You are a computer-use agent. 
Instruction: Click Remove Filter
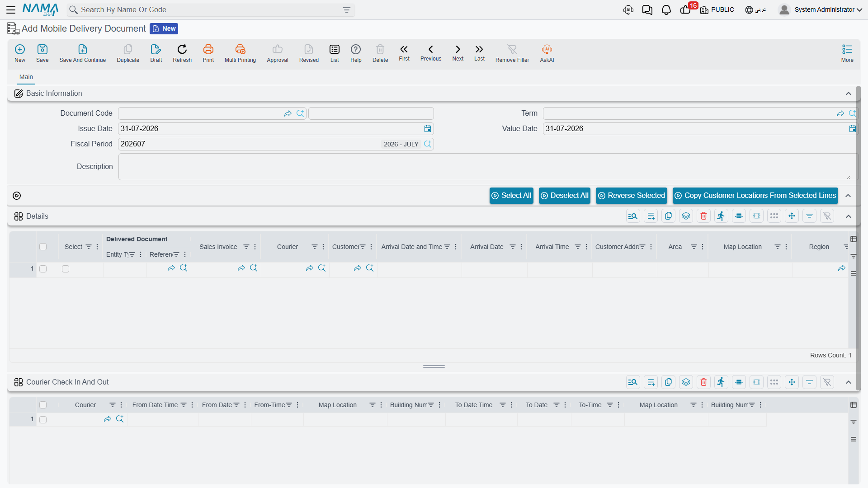(512, 53)
